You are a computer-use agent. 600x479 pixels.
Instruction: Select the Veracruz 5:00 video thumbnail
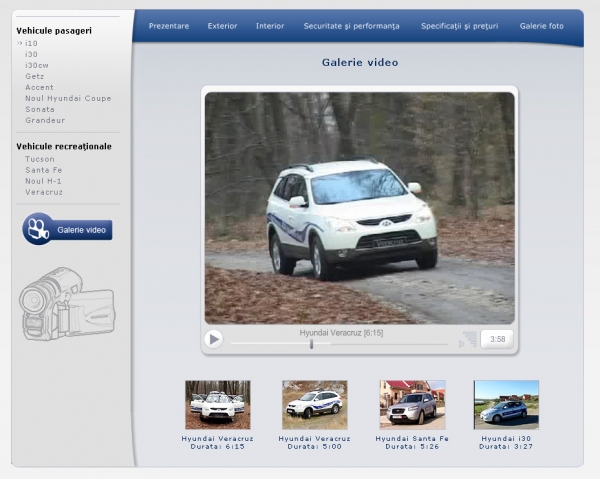315,405
